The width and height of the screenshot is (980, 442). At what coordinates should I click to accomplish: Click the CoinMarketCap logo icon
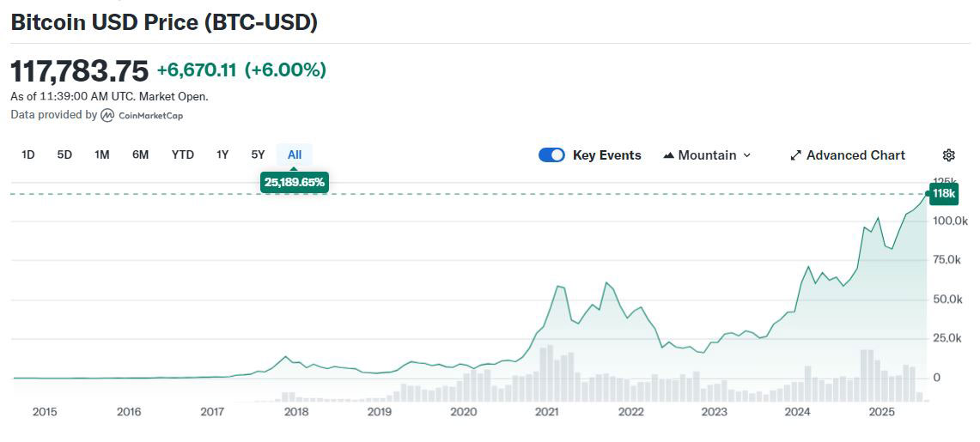coord(107,115)
